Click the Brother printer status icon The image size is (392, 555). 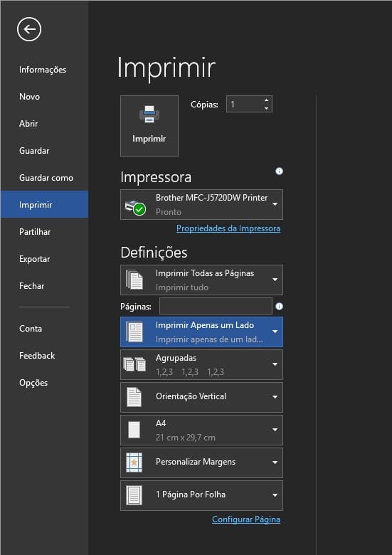click(x=135, y=208)
